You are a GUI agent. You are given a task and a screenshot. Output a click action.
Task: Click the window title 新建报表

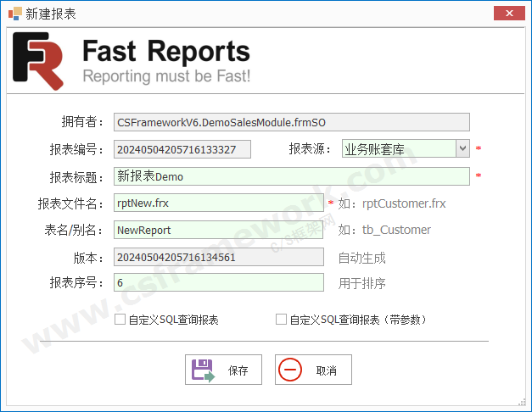pos(51,14)
